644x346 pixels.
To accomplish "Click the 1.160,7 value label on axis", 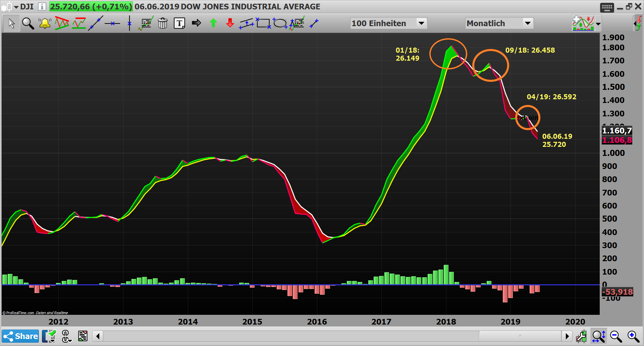I will [x=617, y=130].
